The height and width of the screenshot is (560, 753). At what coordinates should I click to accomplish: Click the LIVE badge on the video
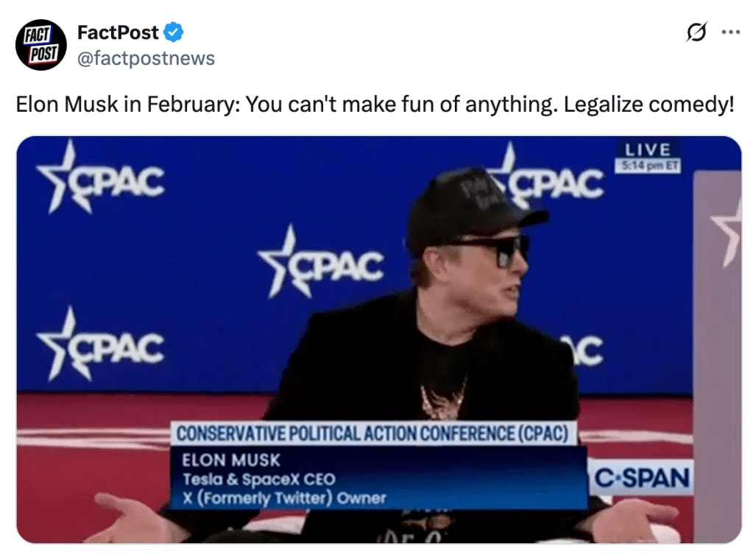click(648, 149)
